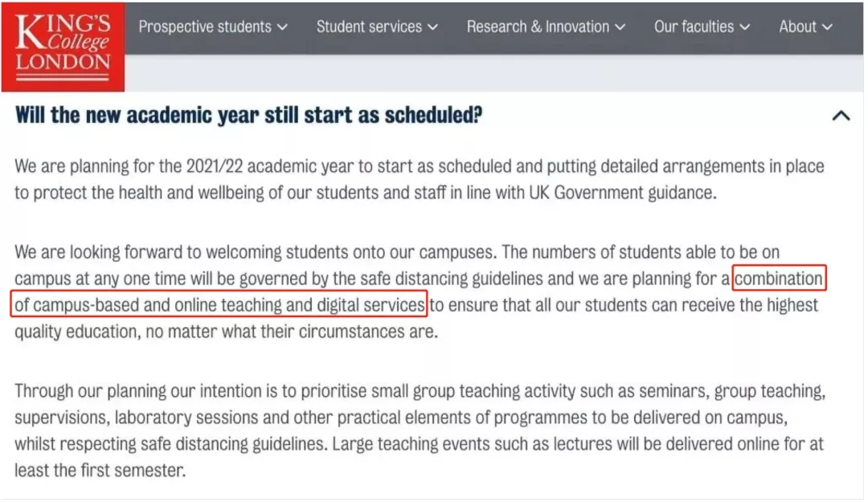The image size is (868, 502).
Task: Open the About menu
Action: [x=805, y=27]
